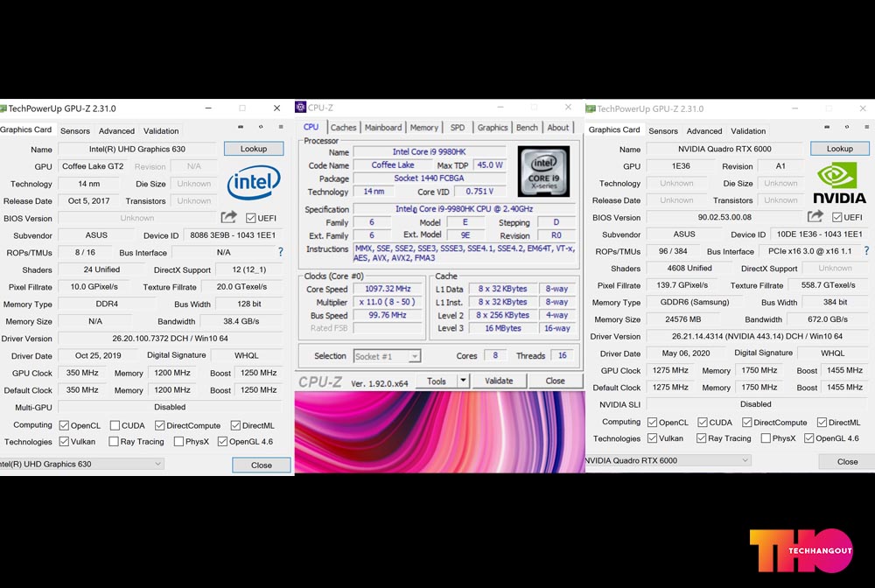
Task: Switch to Sensors tab in NVIDIA GPU-Z
Action: point(663,130)
